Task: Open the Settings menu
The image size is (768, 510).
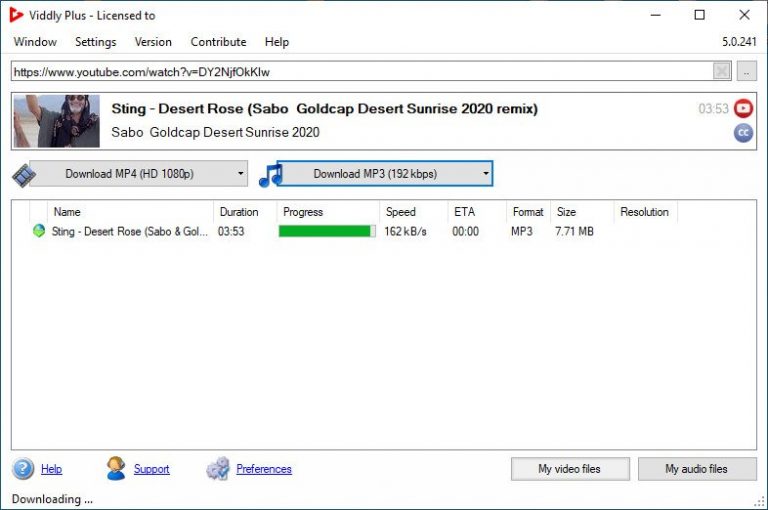Action: click(96, 42)
